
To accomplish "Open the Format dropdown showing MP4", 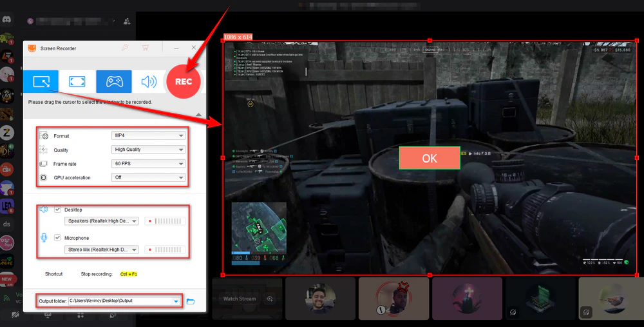I will (x=148, y=135).
